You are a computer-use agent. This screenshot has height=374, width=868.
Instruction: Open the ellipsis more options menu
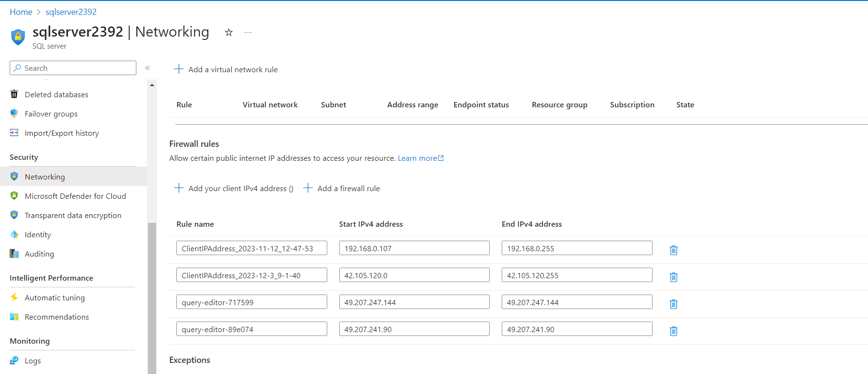[x=248, y=32]
